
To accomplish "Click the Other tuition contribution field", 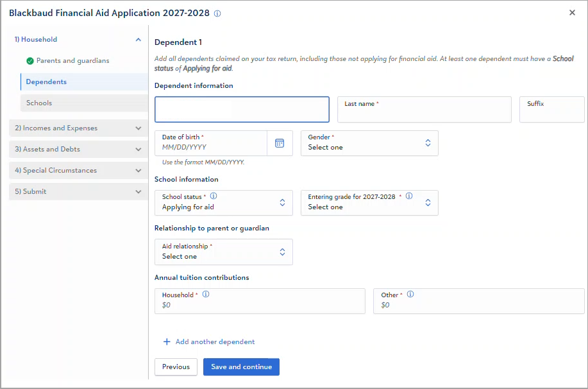I will (479, 301).
